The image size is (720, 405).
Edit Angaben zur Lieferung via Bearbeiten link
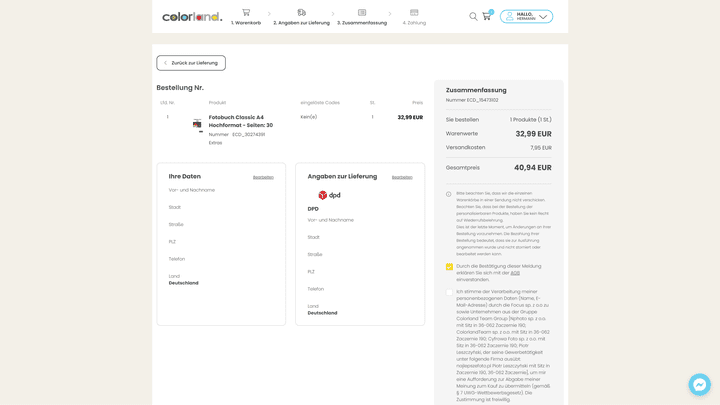point(402,177)
